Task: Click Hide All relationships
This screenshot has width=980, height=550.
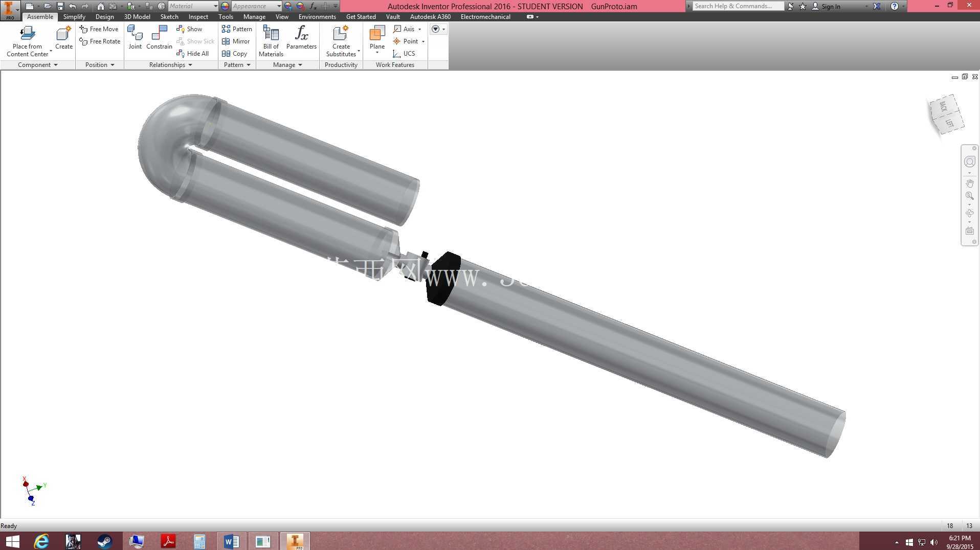Action: point(192,54)
